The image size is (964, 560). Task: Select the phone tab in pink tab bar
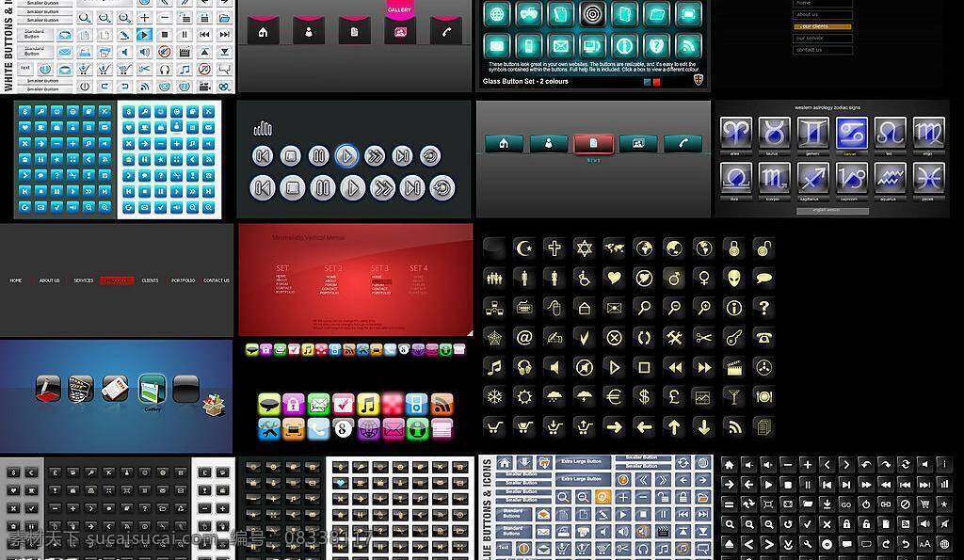tap(446, 31)
